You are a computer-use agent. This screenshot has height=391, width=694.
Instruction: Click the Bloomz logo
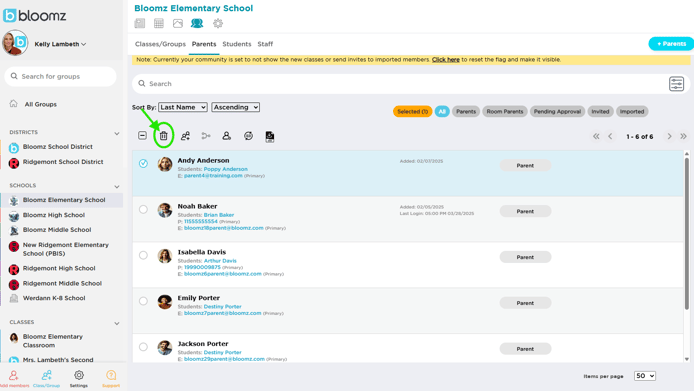35,15
